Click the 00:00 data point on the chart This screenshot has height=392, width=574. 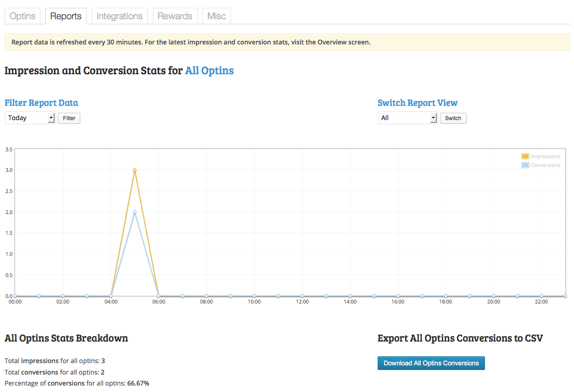pyautogui.click(x=15, y=296)
